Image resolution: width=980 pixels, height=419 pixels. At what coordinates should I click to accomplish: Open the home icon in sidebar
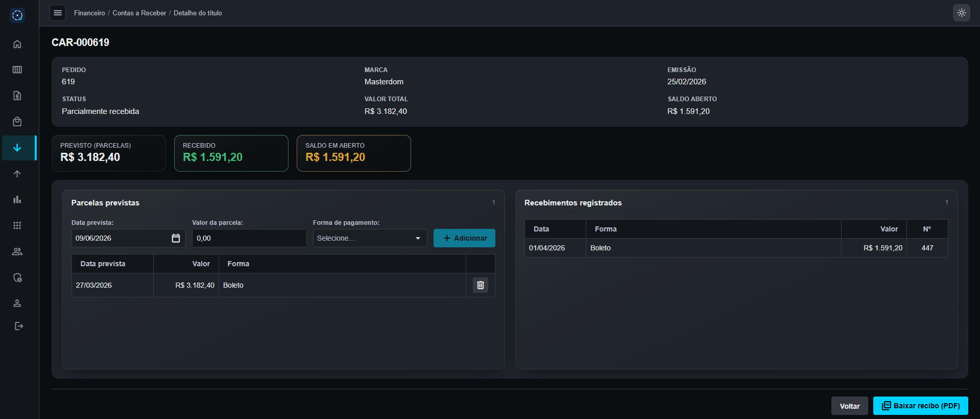point(17,44)
